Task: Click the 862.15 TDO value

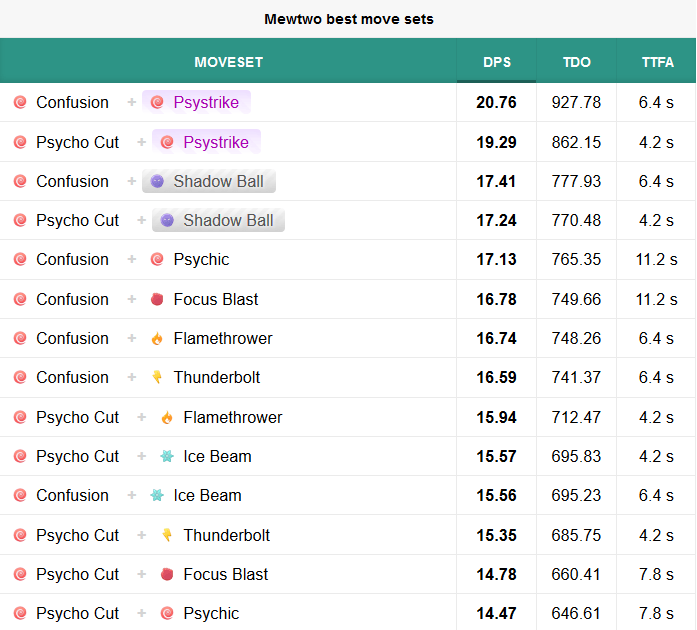Action: [576, 143]
